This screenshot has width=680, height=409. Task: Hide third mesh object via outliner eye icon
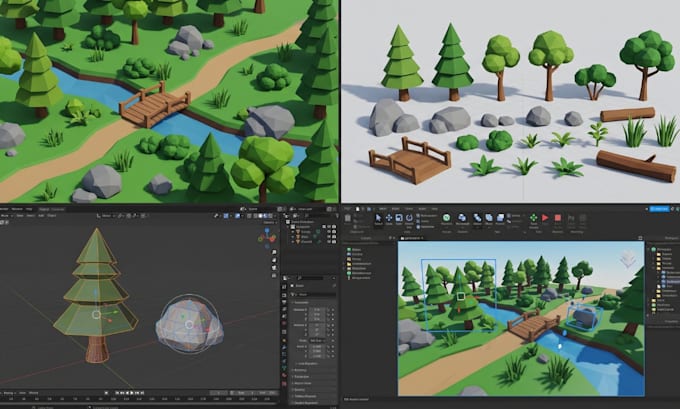[x=329, y=242]
